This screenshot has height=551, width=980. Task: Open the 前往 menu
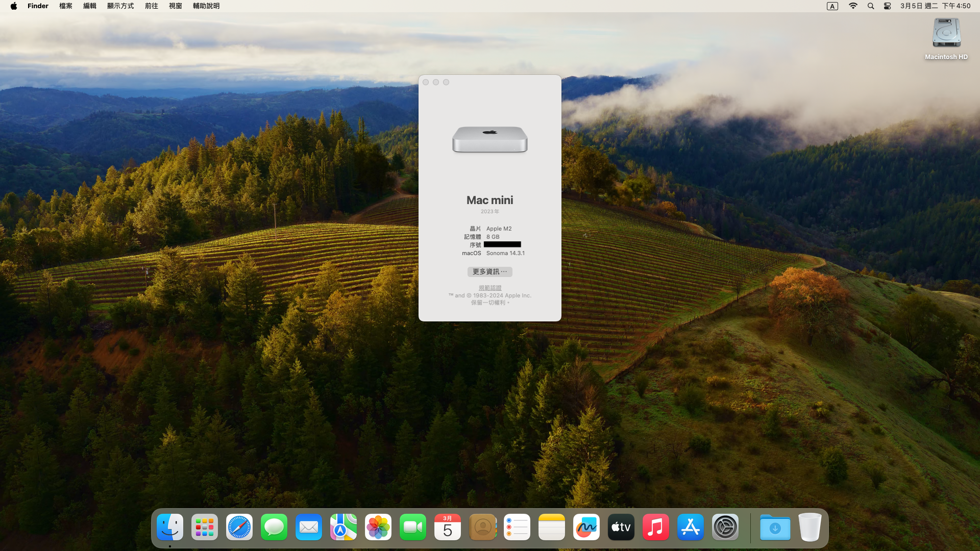click(152, 6)
